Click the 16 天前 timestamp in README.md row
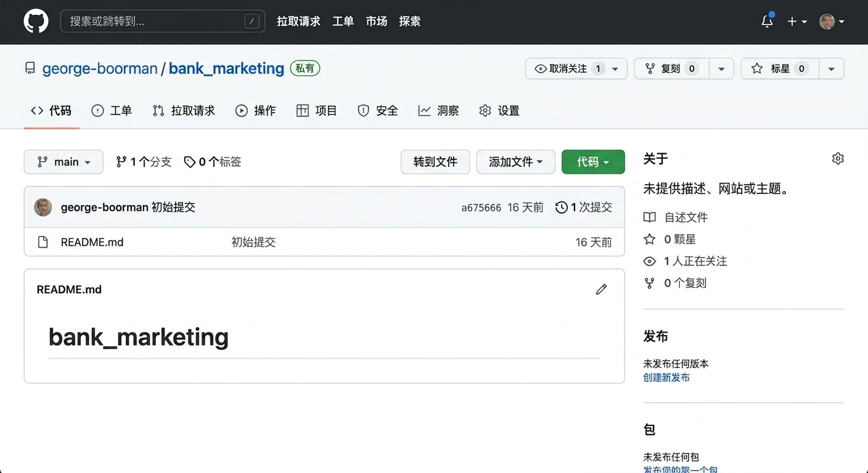 [594, 242]
